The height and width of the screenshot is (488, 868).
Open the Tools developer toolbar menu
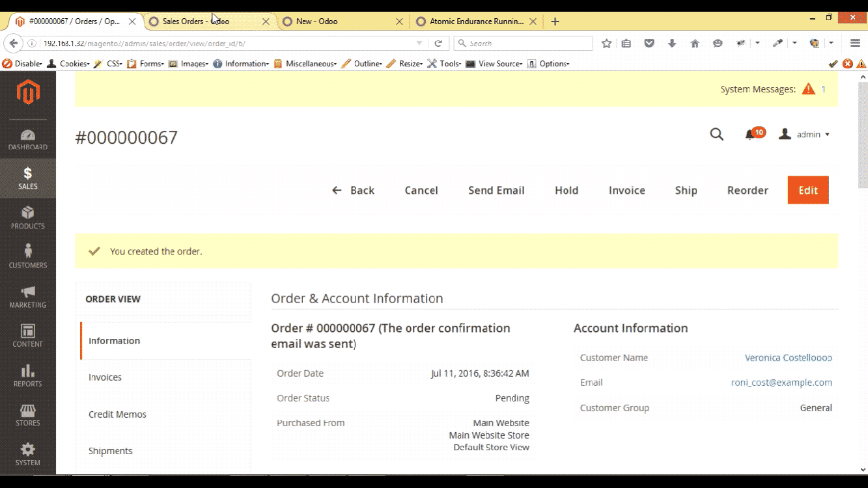[x=444, y=64]
